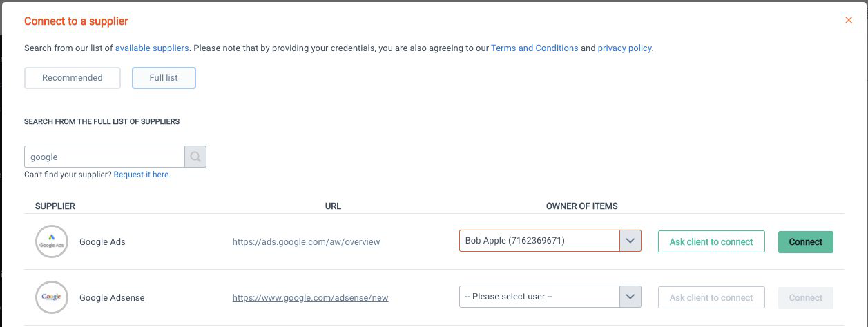868x327 pixels.
Task: Click the Request it here link
Action: [142, 175]
